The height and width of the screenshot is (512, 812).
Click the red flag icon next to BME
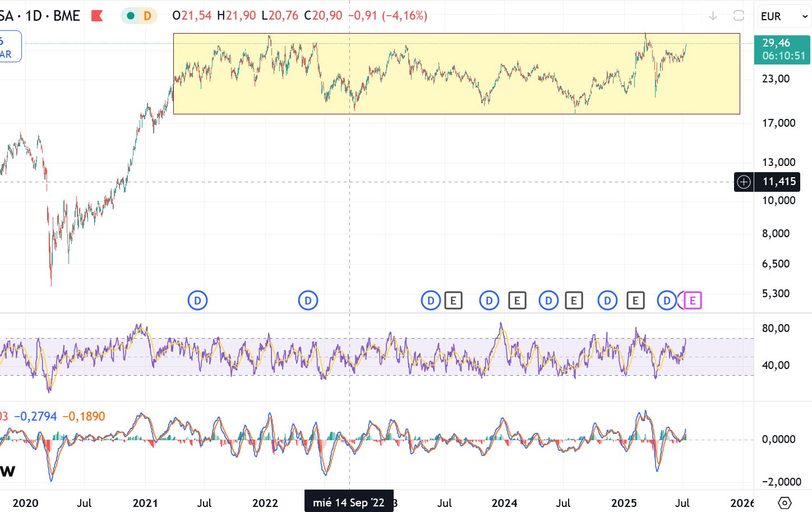97,16
